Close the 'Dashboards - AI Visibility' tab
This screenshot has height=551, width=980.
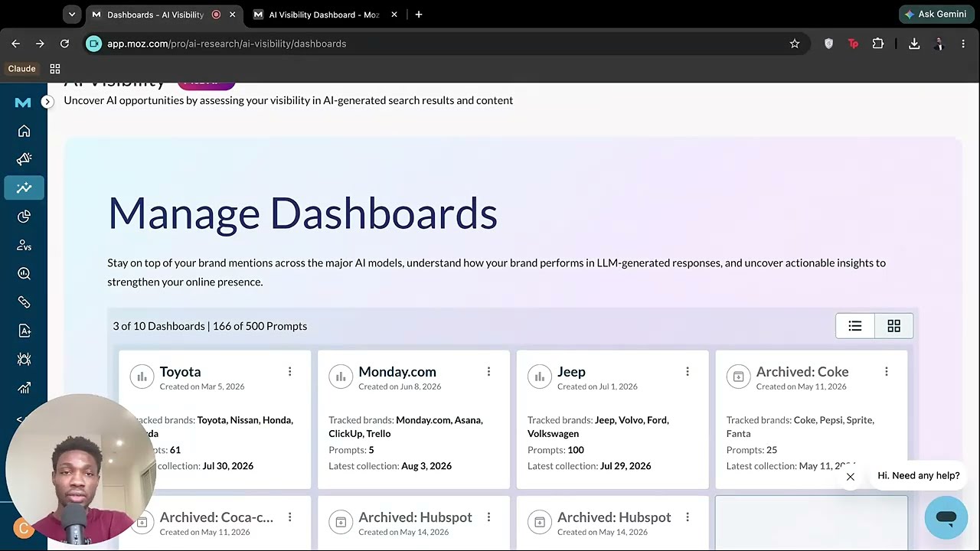[x=233, y=15]
